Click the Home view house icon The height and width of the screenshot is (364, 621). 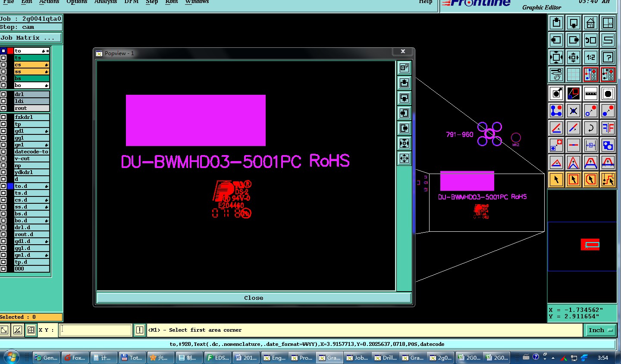pyautogui.click(x=591, y=23)
